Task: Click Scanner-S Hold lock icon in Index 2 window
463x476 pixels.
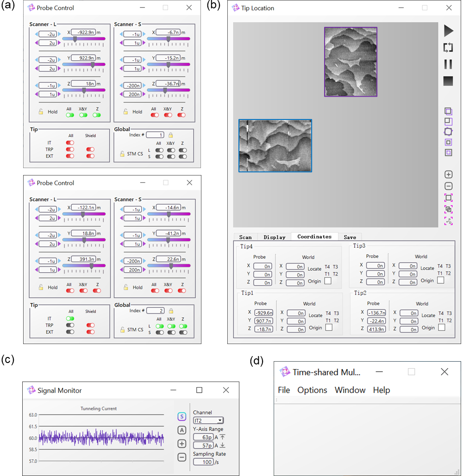Action: click(125, 287)
